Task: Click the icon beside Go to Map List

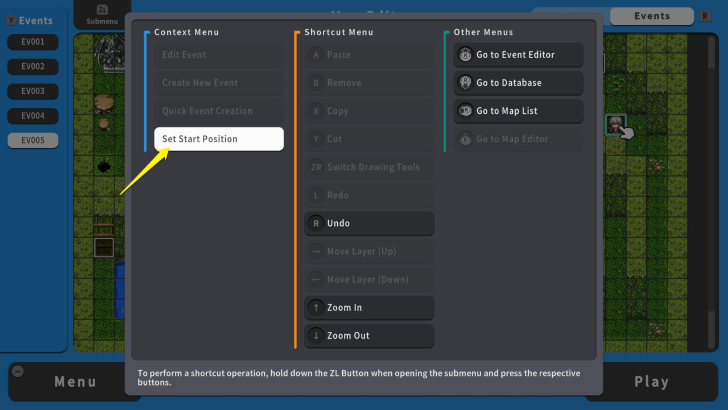Action: pyautogui.click(x=465, y=111)
